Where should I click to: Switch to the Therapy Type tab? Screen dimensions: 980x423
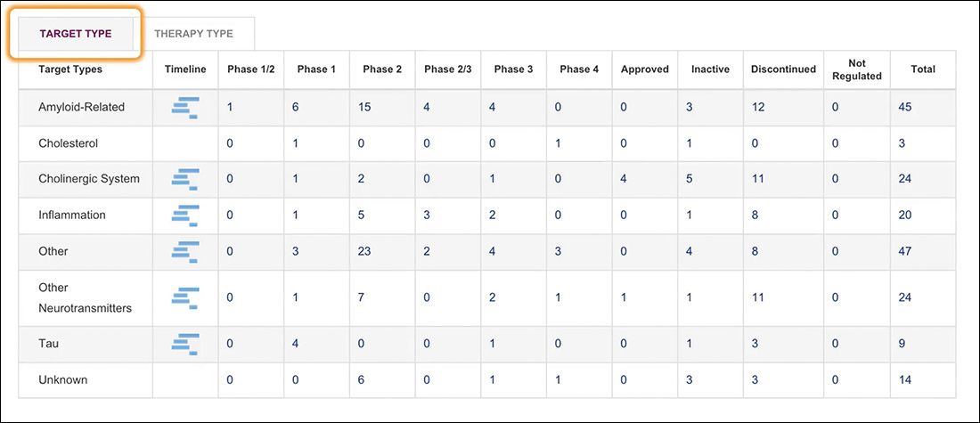coord(193,34)
